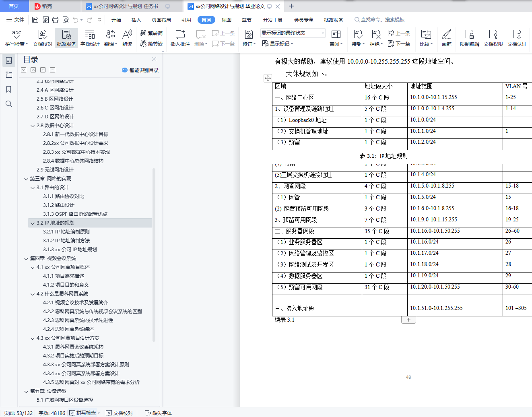Click the table move handle above 区域 cell
This screenshot has height=417, width=532.
[268, 78]
